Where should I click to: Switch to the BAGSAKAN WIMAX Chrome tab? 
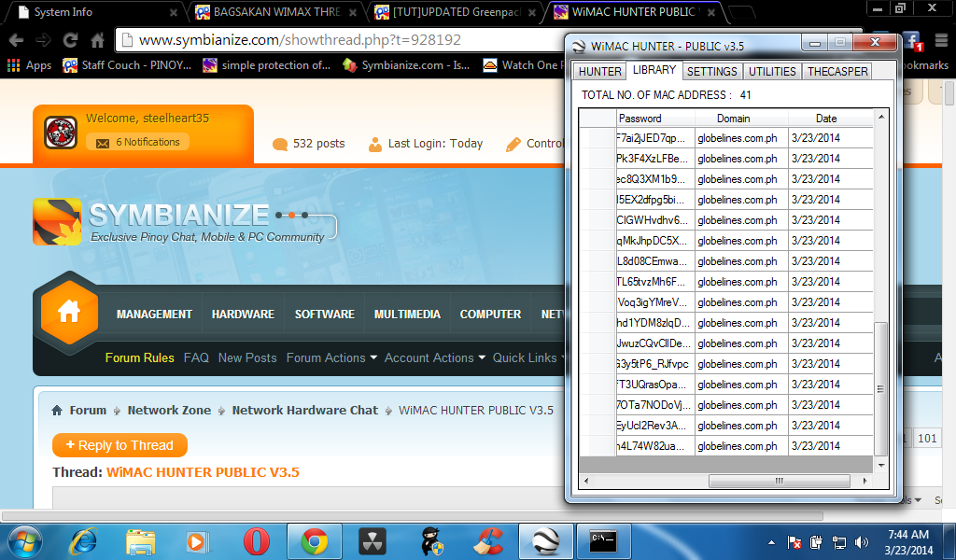[x=275, y=12]
